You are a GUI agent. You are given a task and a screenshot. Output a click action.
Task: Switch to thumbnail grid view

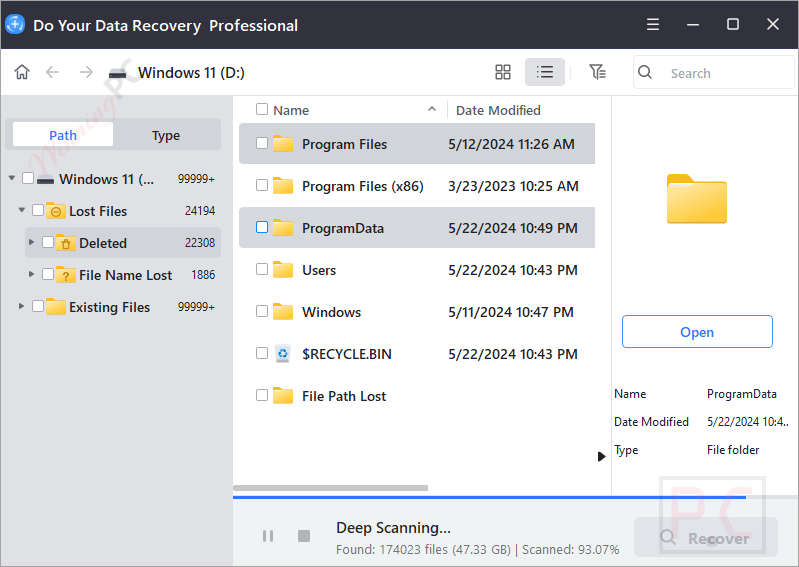pos(502,72)
